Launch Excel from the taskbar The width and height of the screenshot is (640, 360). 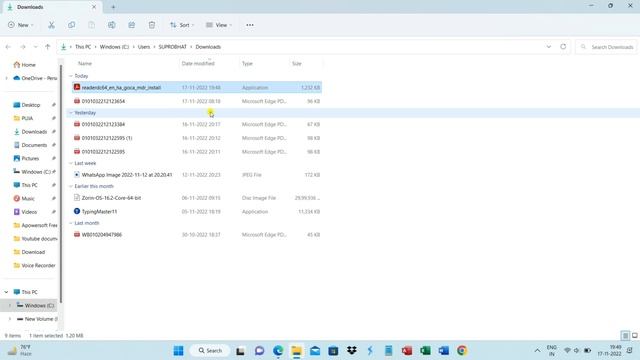tap(425, 351)
